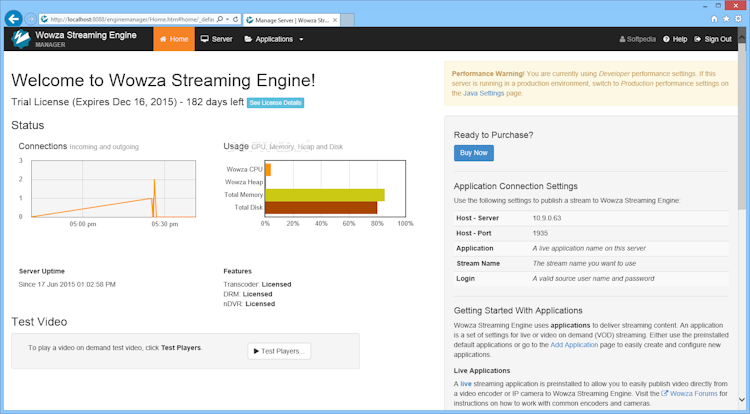Click the Getting Started With Applications heading
Screen dimensions: 750x414
point(518,311)
